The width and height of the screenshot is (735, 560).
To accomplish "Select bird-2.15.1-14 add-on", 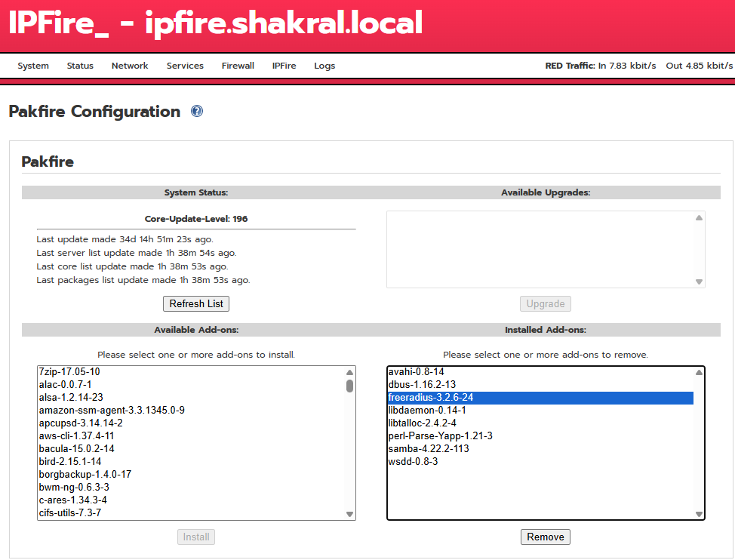I will [191, 462].
